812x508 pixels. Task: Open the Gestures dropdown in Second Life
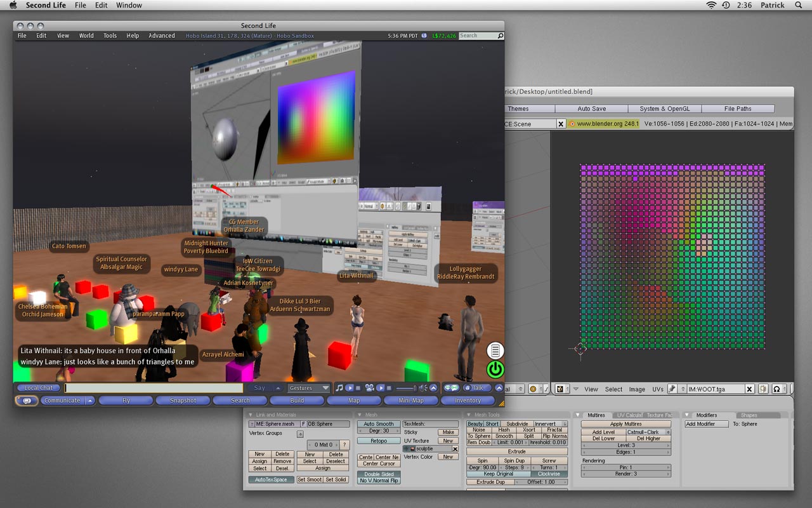coord(309,388)
